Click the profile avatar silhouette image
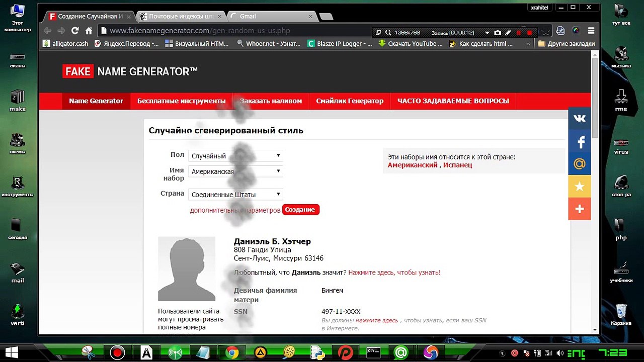This screenshot has width=644, height=362. click(187, 269)
